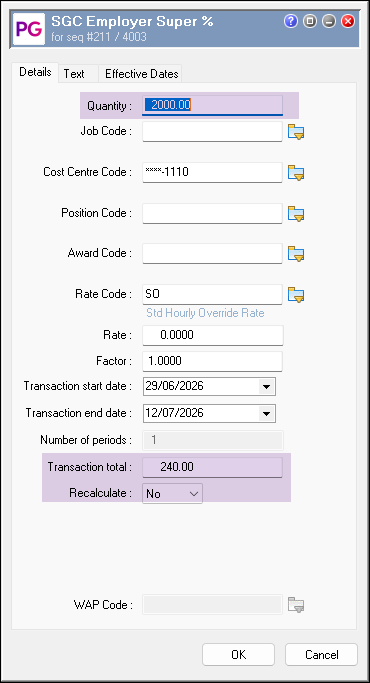Click the Rate field showing 0.0000

click(x=213, y=335)
